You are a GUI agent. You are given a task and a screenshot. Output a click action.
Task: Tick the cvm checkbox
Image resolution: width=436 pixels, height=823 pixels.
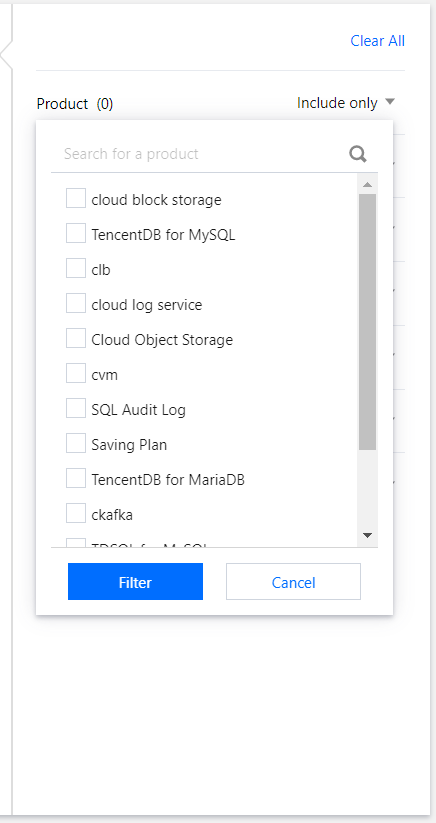(76, 374)
